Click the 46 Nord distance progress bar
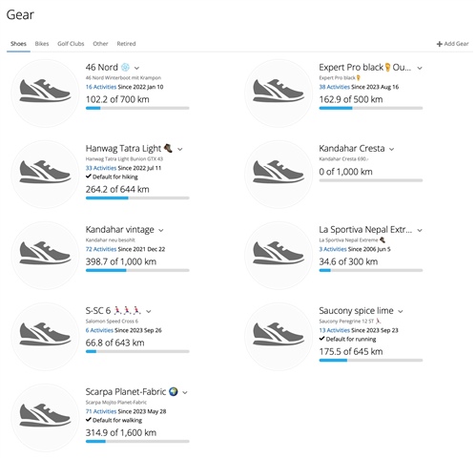 (x=137, y=108)
